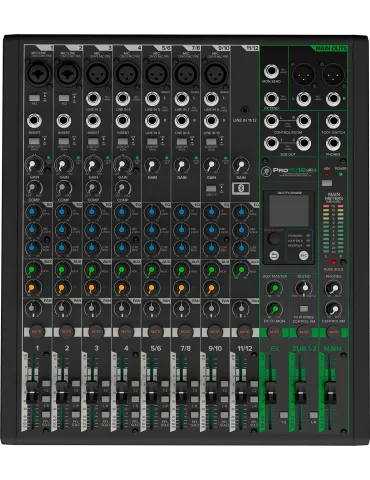The width and height of the screenshot is (370, 480).
Task: Click the FX SEND jack
Action: coord(271,99)
